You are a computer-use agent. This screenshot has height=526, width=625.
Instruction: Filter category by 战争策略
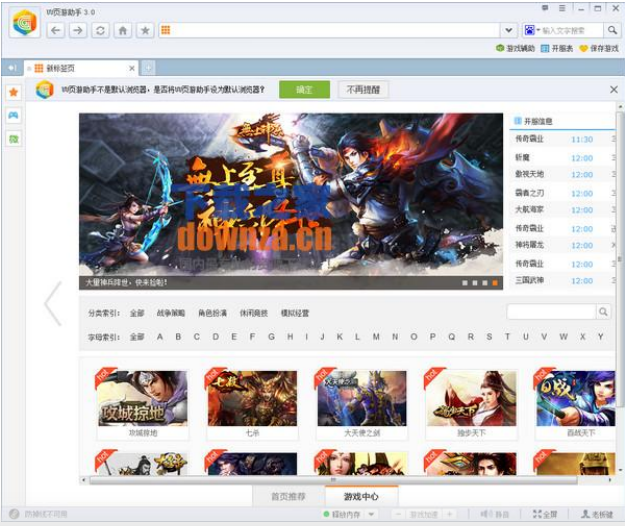coord(171,313)
